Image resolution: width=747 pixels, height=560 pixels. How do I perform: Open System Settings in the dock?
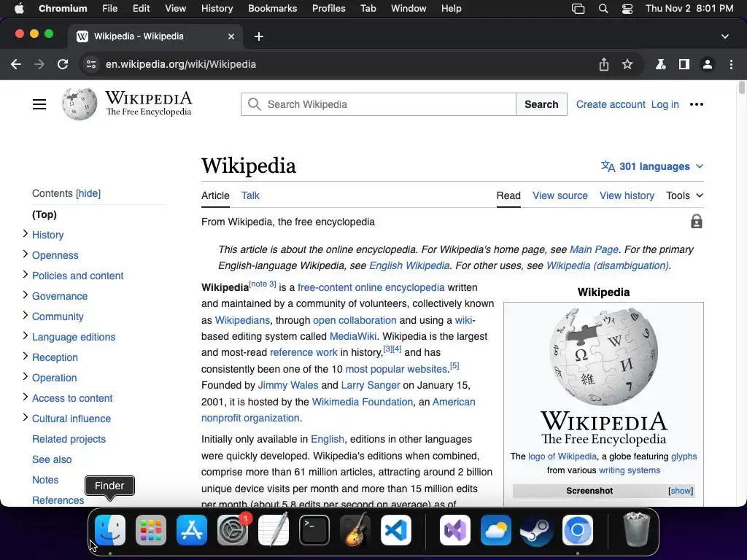[x=233, y=530]
